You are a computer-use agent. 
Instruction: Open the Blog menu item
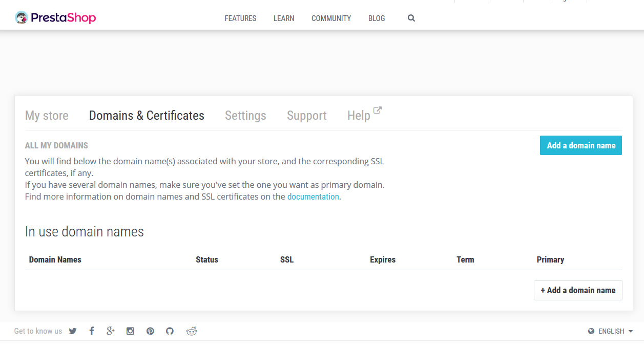point(377,18)
